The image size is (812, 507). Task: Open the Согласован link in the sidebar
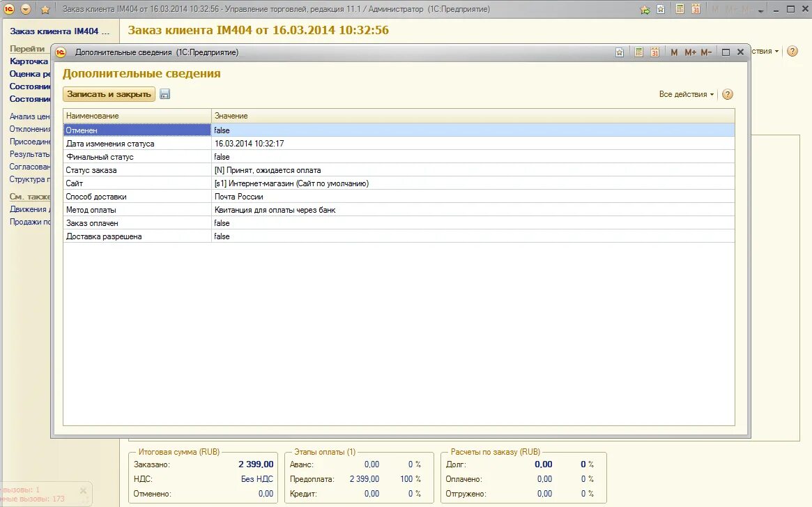30,167
